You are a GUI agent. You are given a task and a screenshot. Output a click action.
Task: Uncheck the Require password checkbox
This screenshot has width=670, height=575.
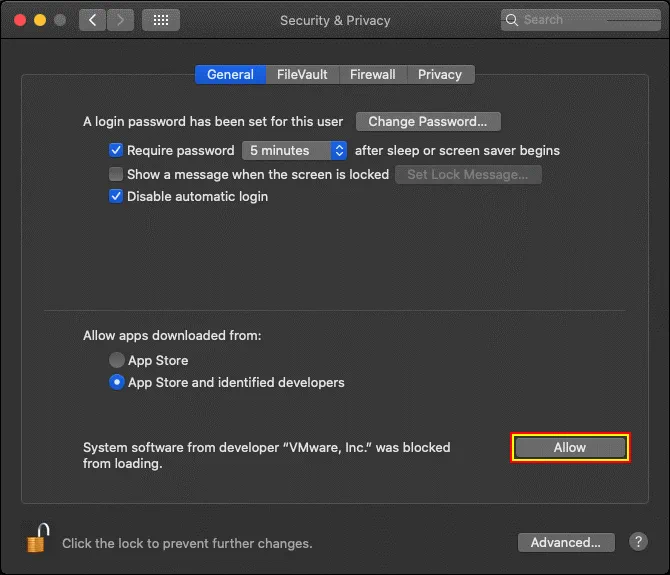pyautogui.click(x=116, y=151)
